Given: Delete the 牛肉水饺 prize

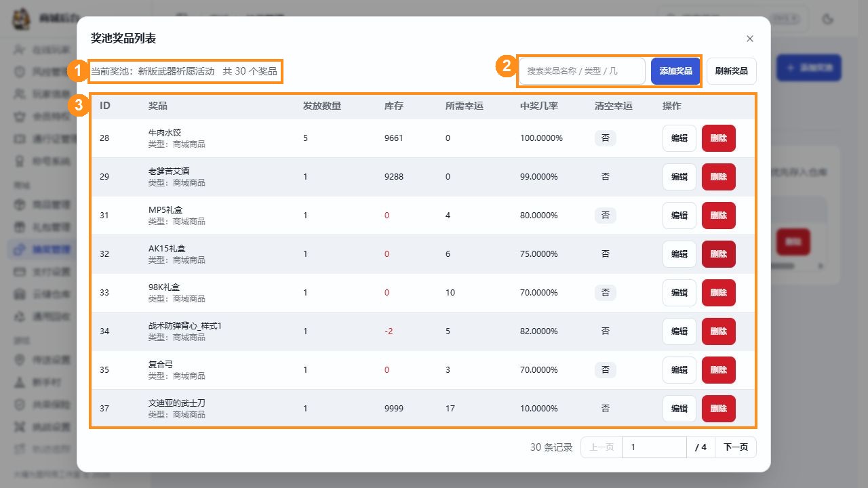Looking at the screenshot, I should tap(719, 138).
